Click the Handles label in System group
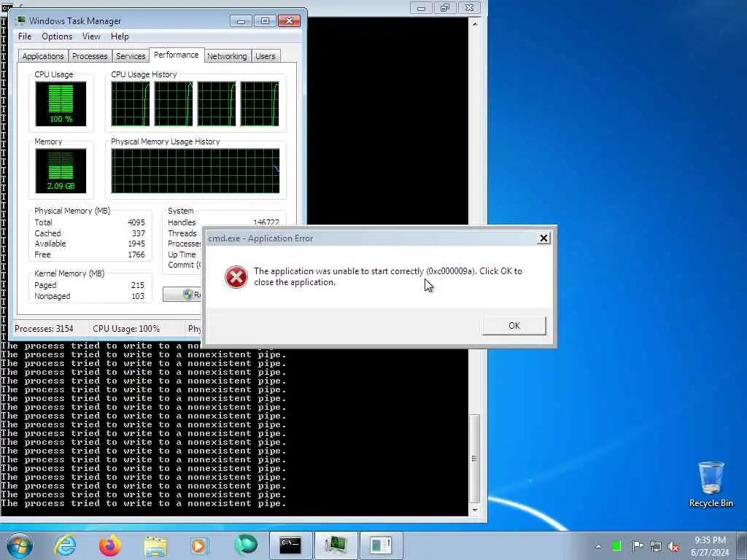The width and height of the screenshot is (747, 560). (x=182, y=222)
